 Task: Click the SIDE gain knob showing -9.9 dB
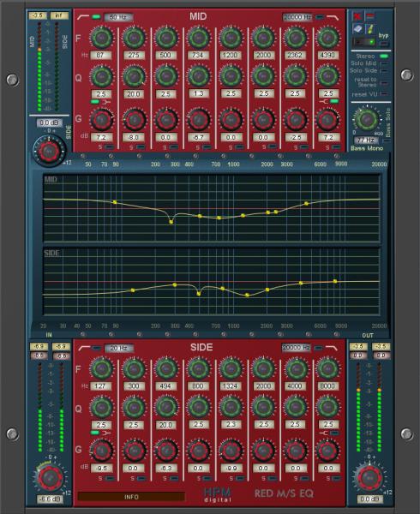[231, 451]
